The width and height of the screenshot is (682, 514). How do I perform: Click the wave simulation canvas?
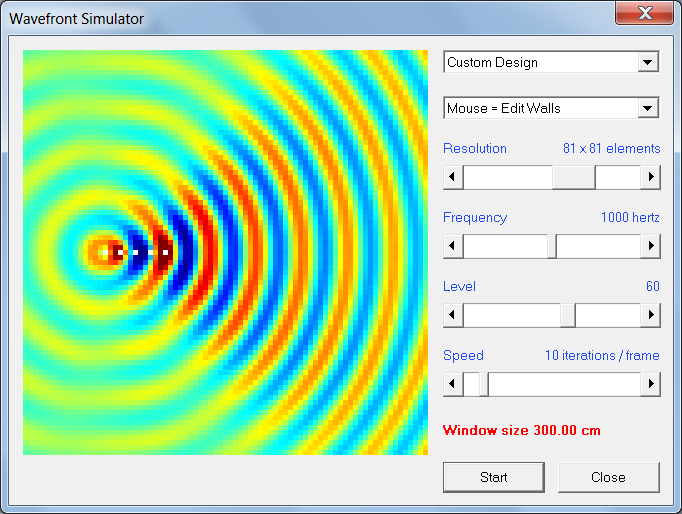(225, 252)
